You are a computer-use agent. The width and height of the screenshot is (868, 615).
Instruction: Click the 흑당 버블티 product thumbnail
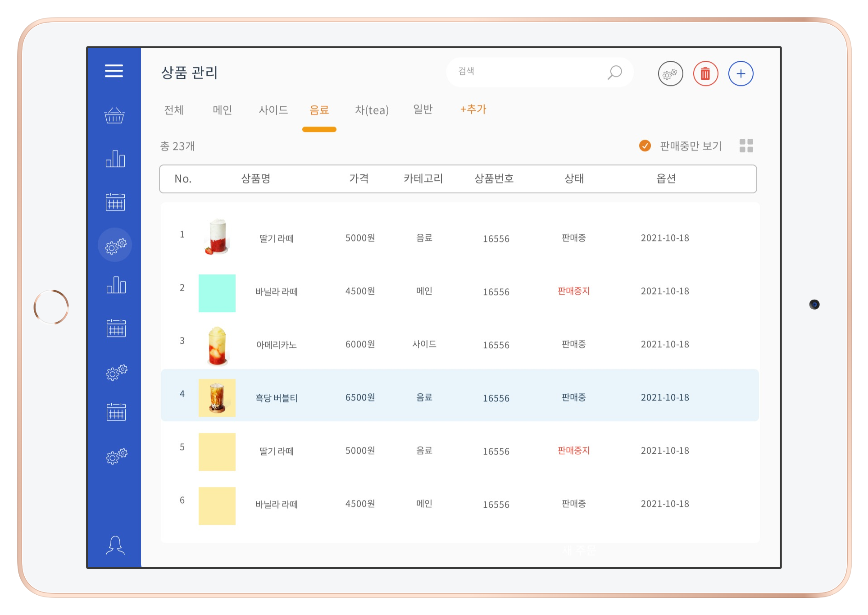(x=217, y=398)
